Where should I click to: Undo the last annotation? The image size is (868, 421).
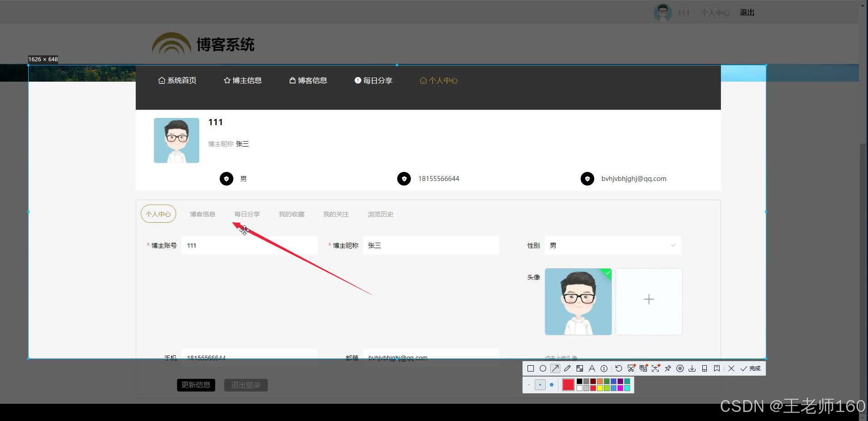point(619,368)
